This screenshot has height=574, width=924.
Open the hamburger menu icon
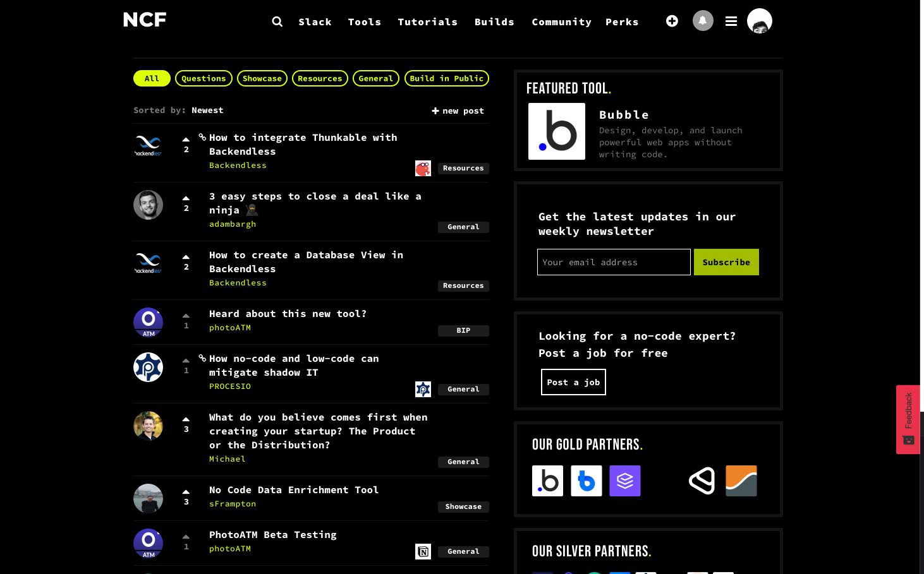[x=731, y=21]
